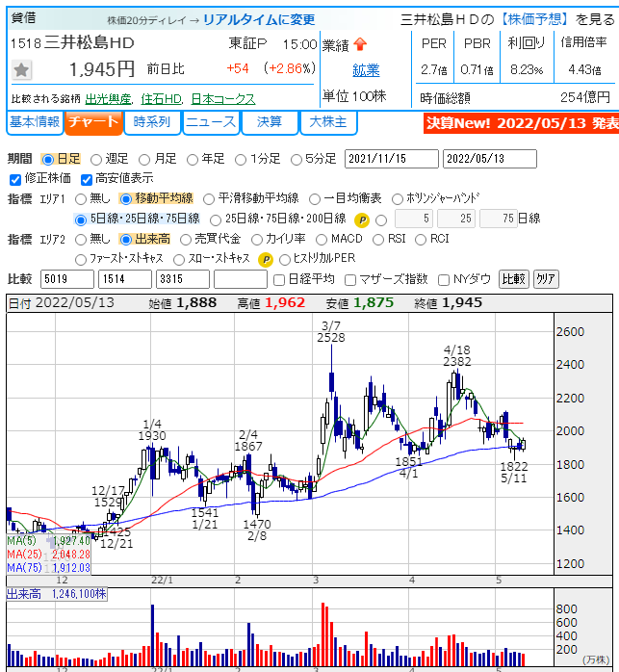Image resolution: width=619 pixels, height=672 pixels.
Task: Open the リアルタイムに変更 link
Action: [259, 19]
